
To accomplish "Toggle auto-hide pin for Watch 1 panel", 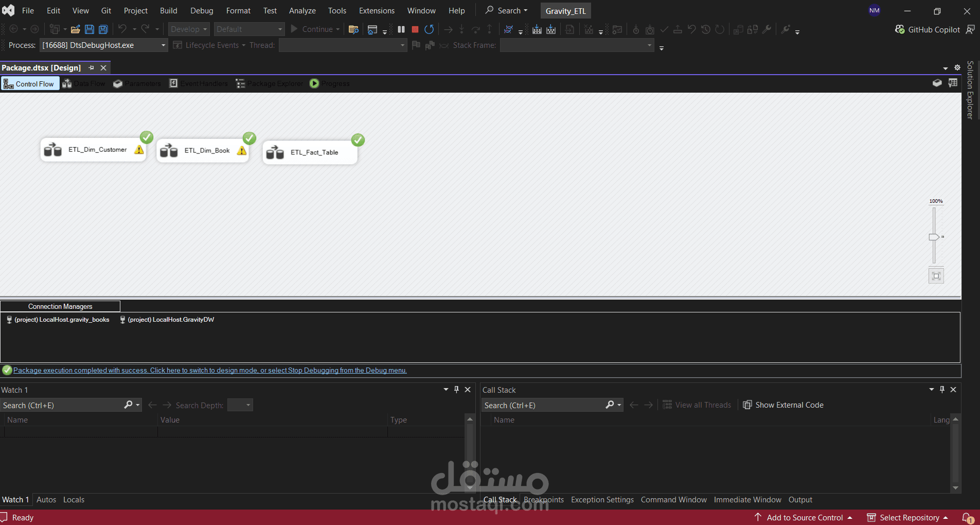I will [456, 390].
